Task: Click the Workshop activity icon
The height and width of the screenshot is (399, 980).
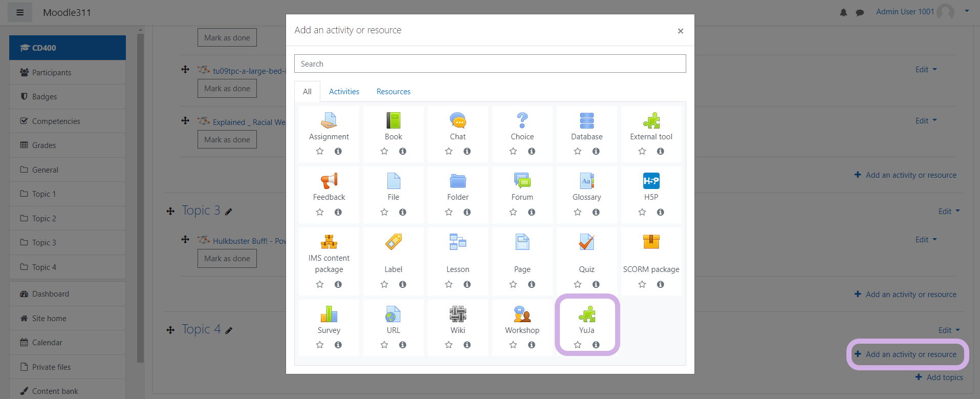Action: pyautogui.click(x=522, y=314)
